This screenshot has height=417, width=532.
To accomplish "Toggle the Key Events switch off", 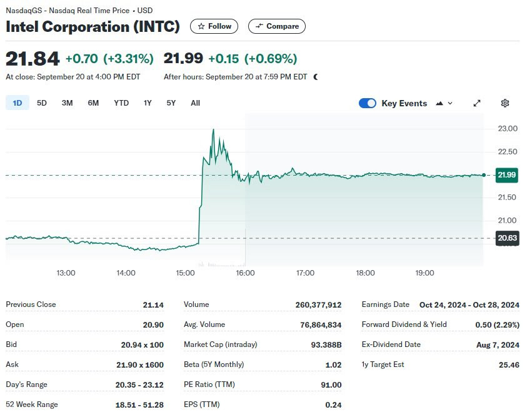I will pos(368,103).
